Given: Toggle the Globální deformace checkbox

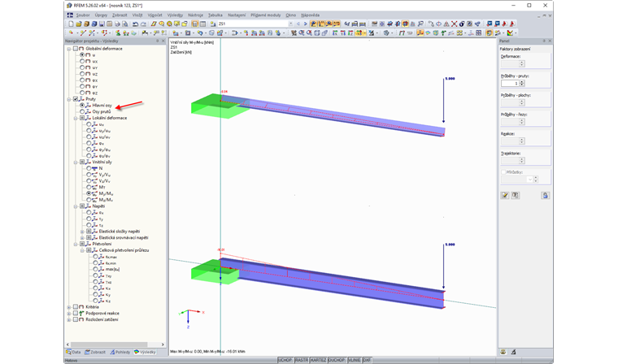Looking at the screenshot, I should pyautogui.click(x=76, y=49).
